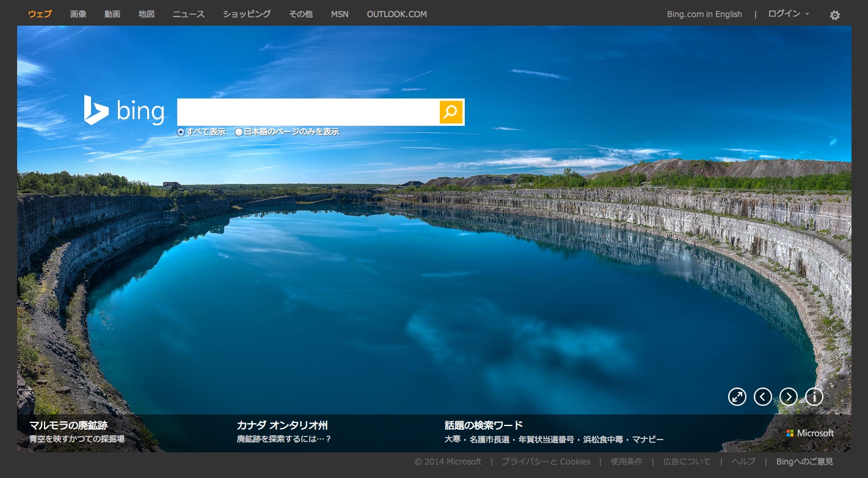The width and height of the screenshot is (868, 478).
Task: Open the その他 menu
Action: [301, 14]
